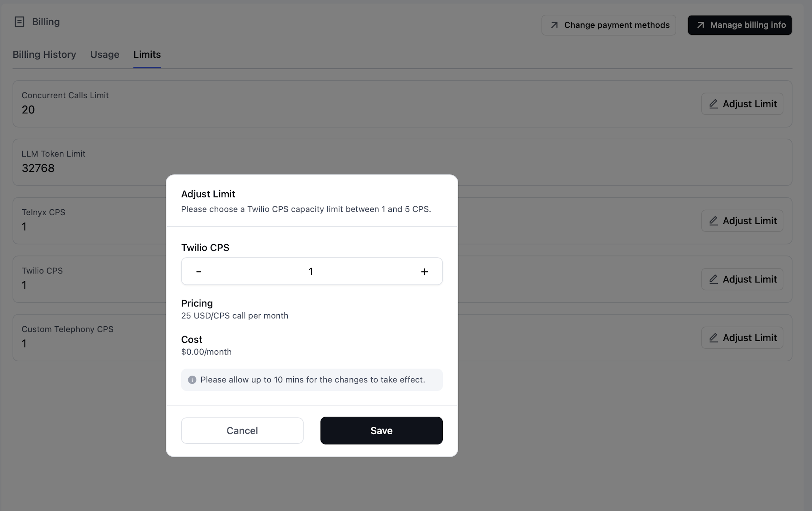Click the info icon in the changes notice
Viewport: 812px width, 511px height.
(192, 380)
